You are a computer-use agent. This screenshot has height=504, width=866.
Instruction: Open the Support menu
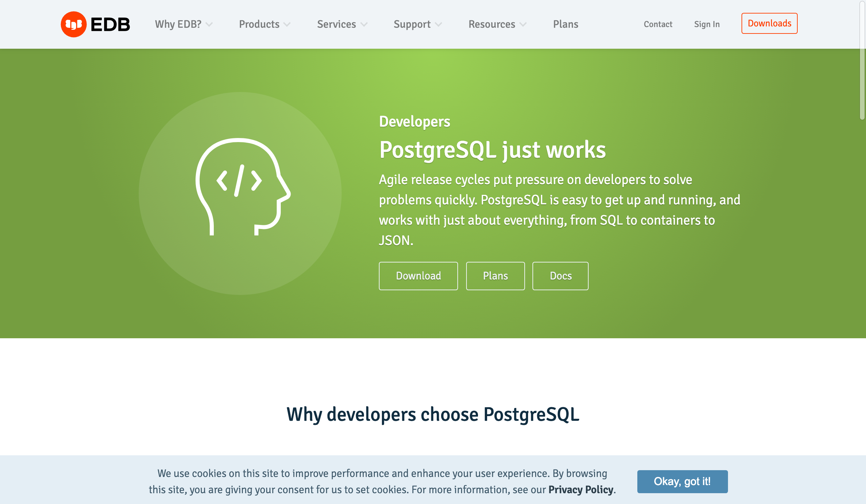pos(412,24)
